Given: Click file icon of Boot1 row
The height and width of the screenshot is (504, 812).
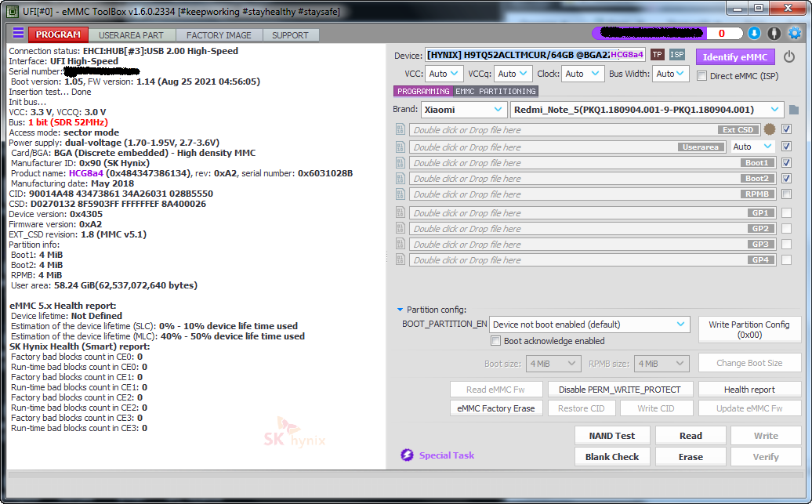Looking at the screenshot, I should [x=401, y=163].
